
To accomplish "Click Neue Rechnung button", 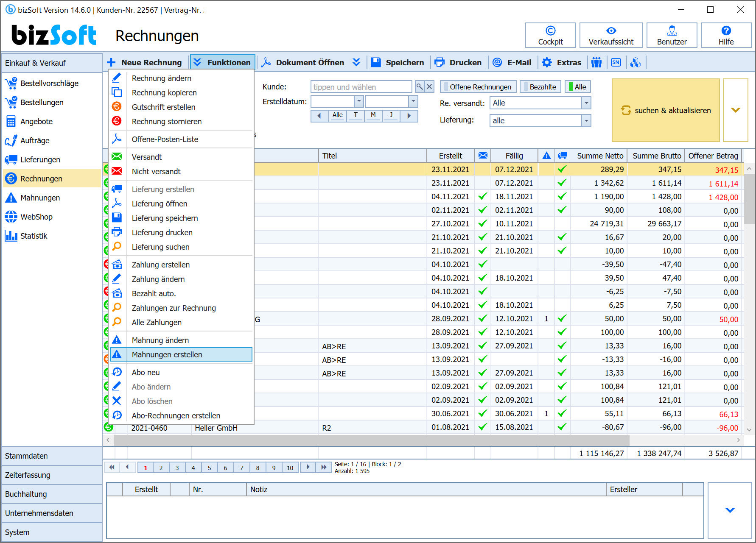I will pyautogui.click(x=145, y=62).
